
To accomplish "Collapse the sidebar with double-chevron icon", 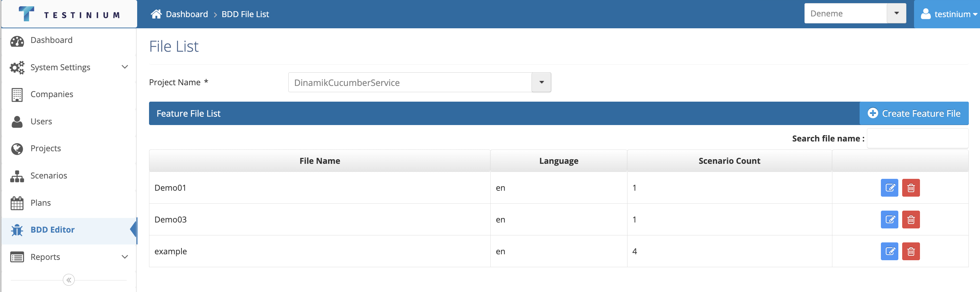I will tap(68, 280).
